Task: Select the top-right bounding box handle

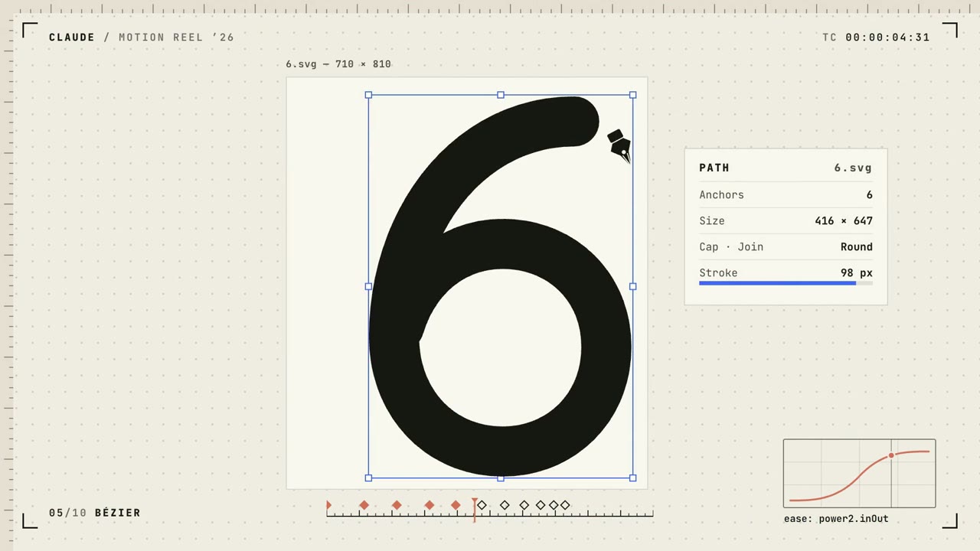Action: click(632, 95)
